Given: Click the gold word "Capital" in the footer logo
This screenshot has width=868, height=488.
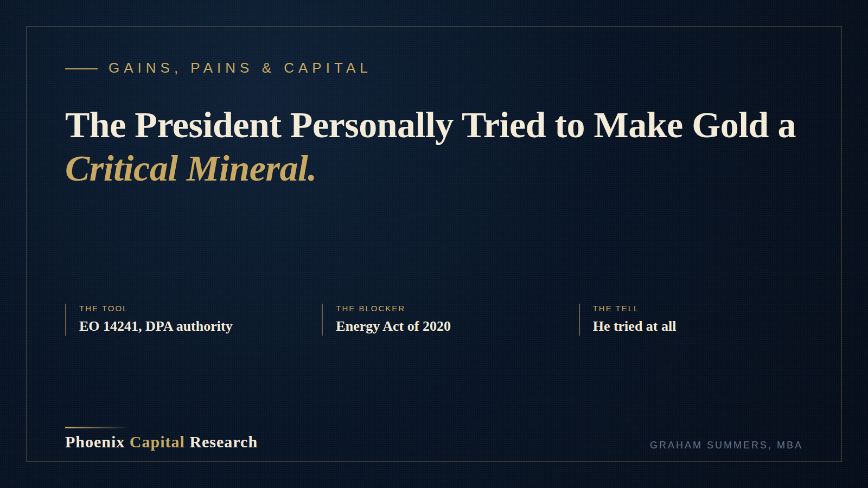Looking at the screenshot, I should [x=157, y=442].
